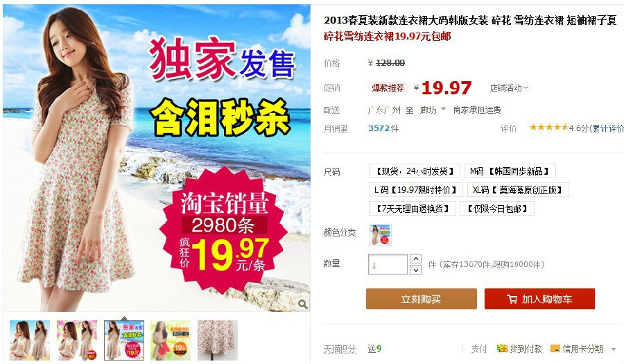This screenshot has width=624, height=364.
Task: Open the first product thumbnail
Action: pyautogui.click(x=30, y=340)
